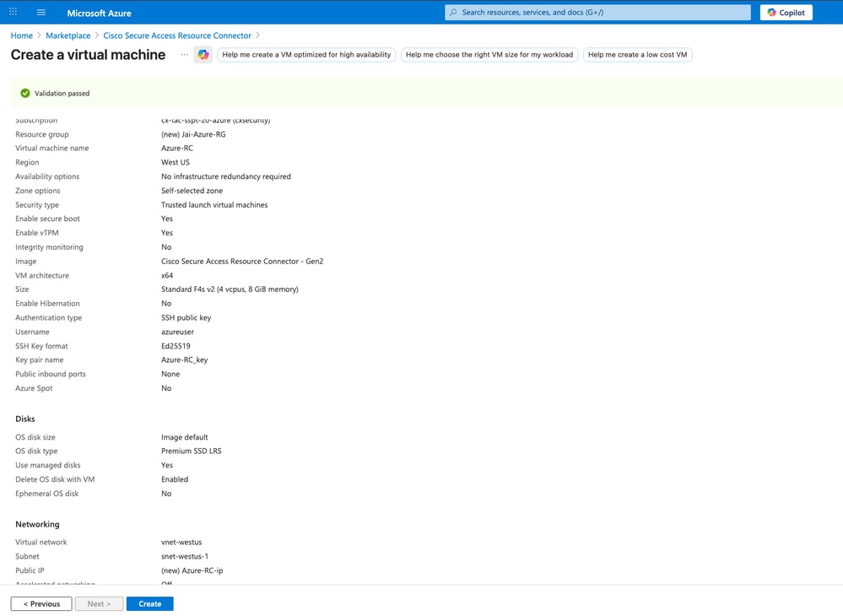
Task: Open the Microsoft Azure app launcher grid
Action: 11,12
